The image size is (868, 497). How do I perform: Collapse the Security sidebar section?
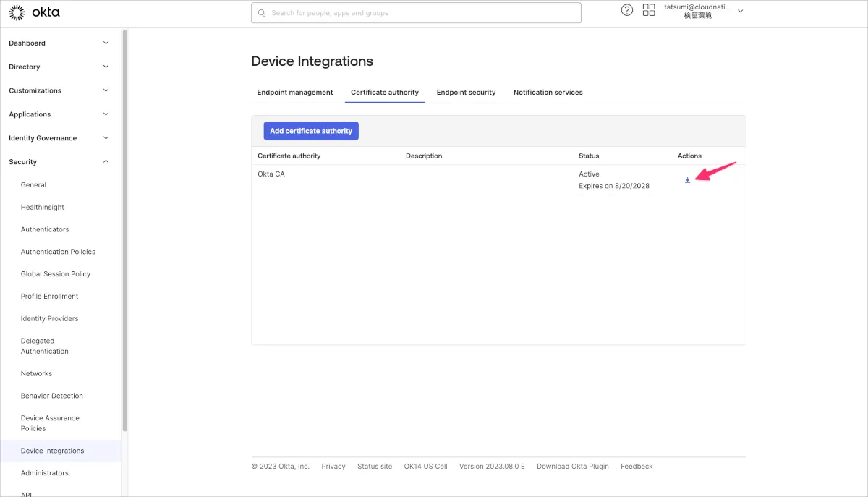[106, 162]
